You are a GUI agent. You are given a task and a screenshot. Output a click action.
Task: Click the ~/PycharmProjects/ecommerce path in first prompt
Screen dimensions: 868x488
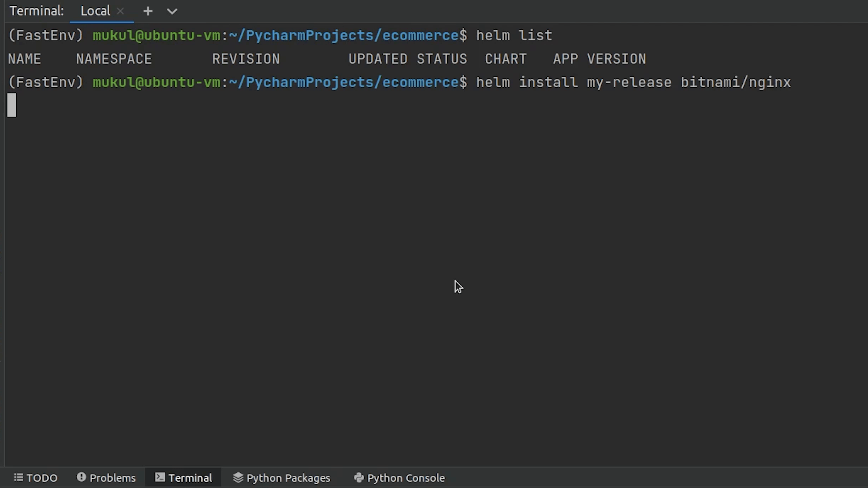point(344,35)
